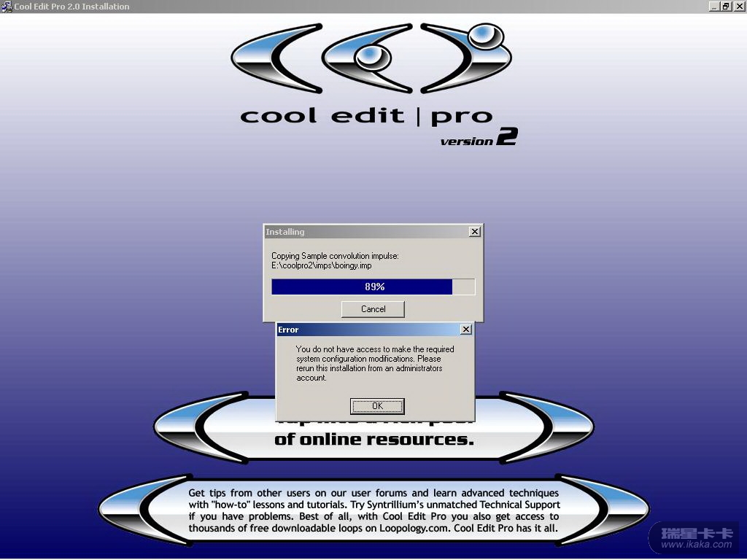
Task: Cancel the installation in progress
Action: [373, 309]
